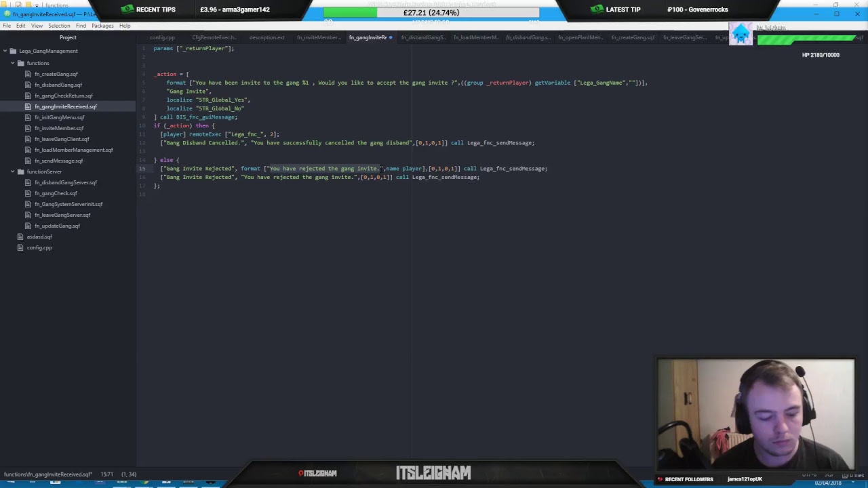The height and width of the screenshot is (488, 868).
Task: Switch to the description.ext tab
Action: (x=267, y=38)
